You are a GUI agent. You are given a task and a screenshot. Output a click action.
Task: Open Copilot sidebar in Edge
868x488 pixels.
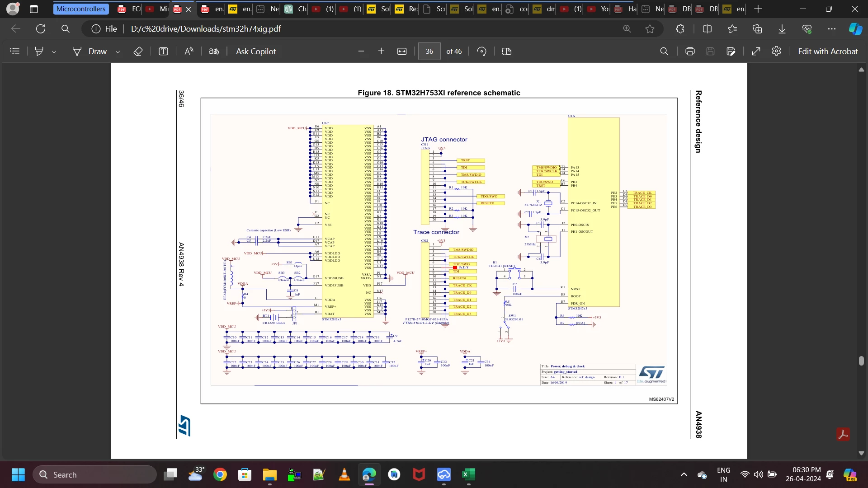(855, 29)
